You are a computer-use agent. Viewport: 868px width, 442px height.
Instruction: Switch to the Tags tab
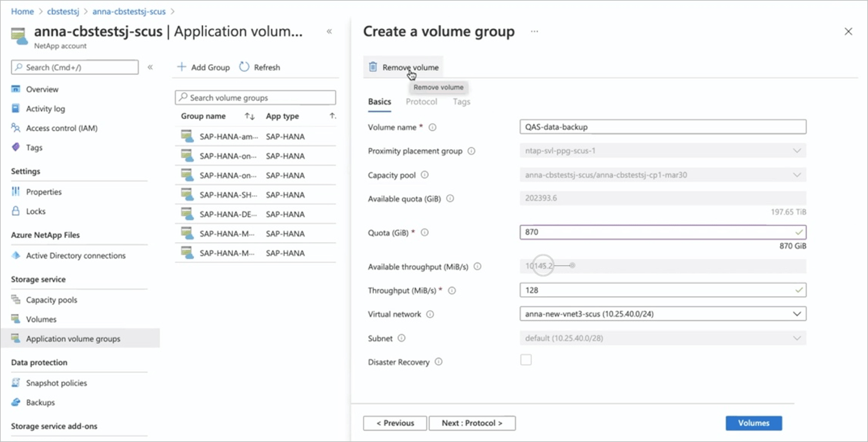pos(461,101)
